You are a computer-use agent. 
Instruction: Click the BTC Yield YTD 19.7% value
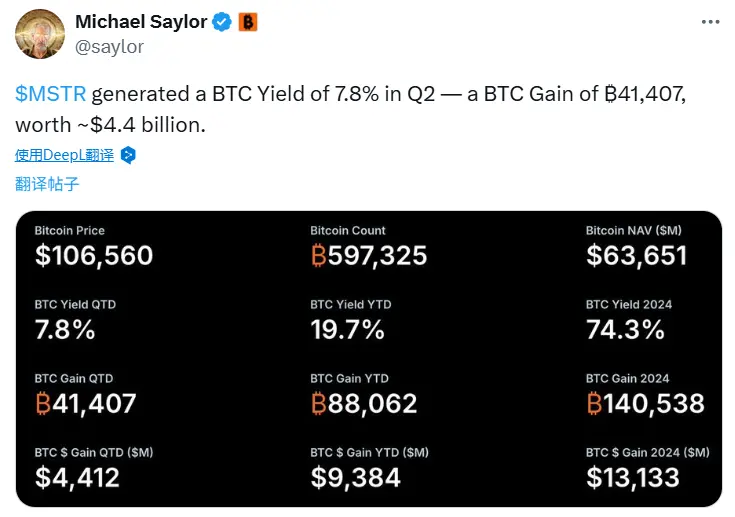click(347, 329)
